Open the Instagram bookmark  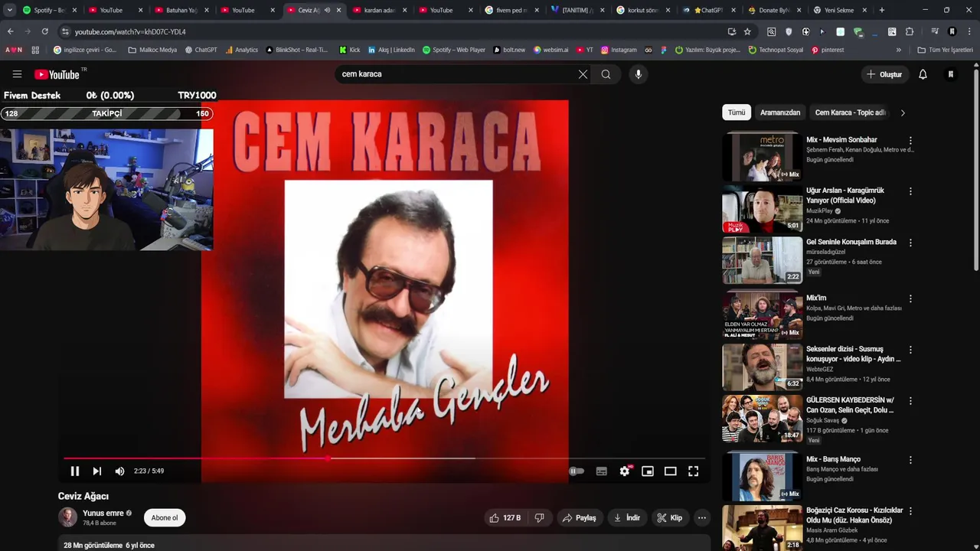[x=619, y=50]
